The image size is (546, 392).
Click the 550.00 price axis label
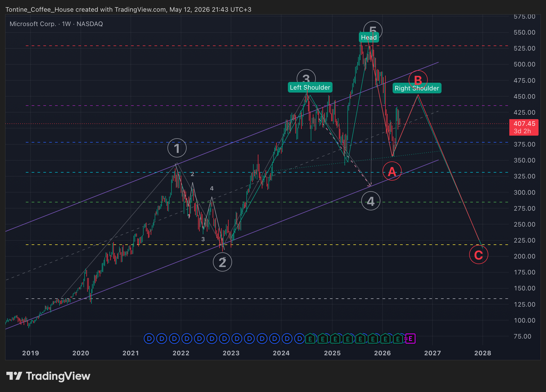point(524,32)
